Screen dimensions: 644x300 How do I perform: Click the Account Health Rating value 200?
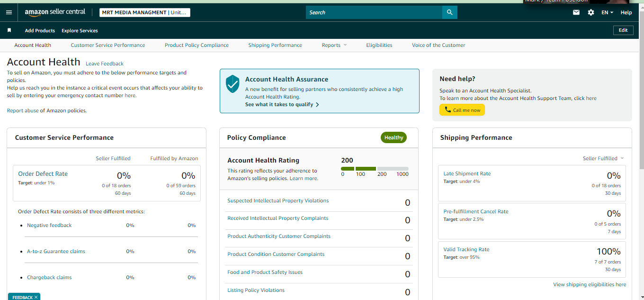347,160
